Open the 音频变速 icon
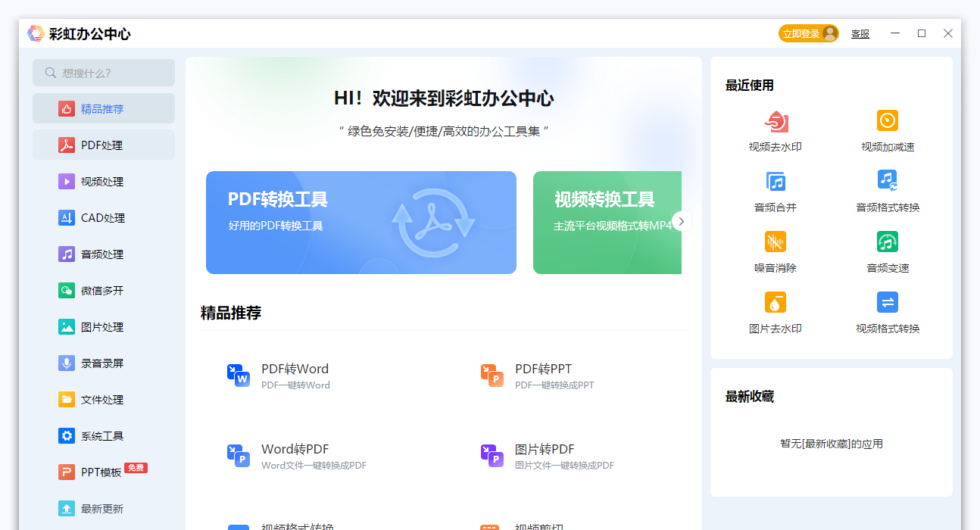The width and height of the screenshot is (980, 530). pos(888,242)
